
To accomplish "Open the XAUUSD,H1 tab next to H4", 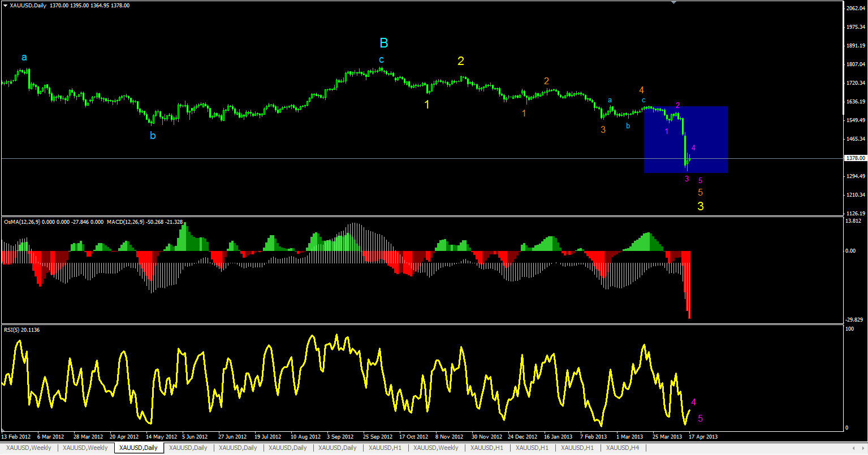I will click(x=577, y=448).
